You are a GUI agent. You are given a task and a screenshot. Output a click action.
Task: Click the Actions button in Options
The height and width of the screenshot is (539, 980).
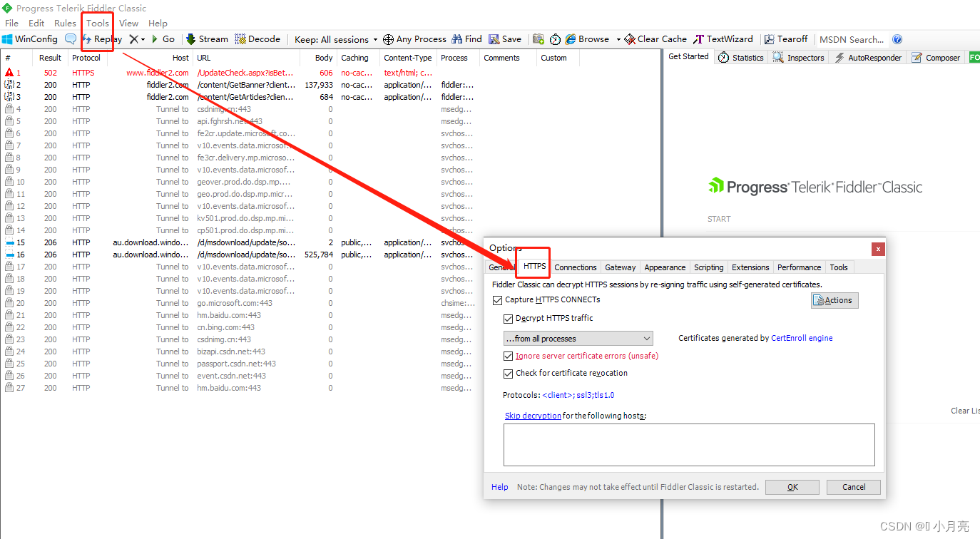point(834,300)
